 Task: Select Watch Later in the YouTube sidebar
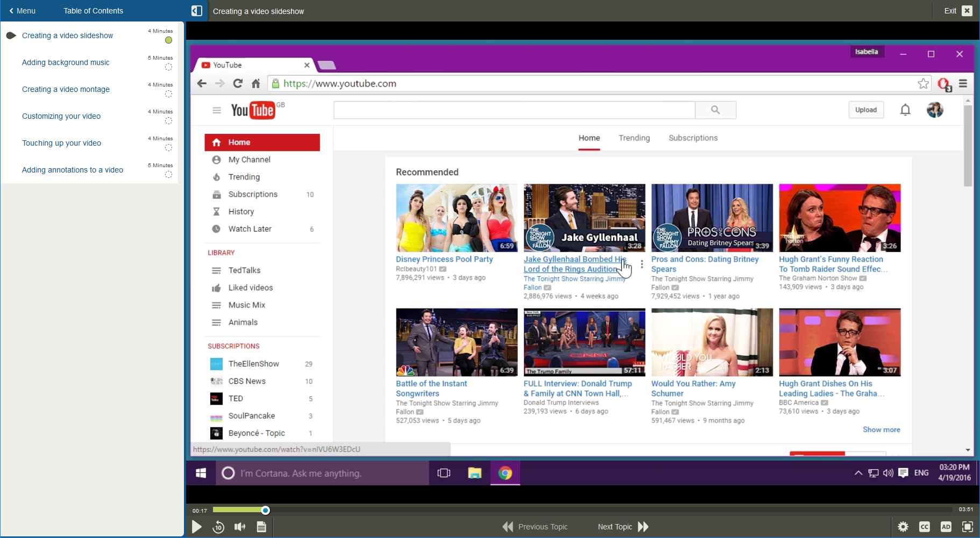pyautogui.click(x=250, y=229)
